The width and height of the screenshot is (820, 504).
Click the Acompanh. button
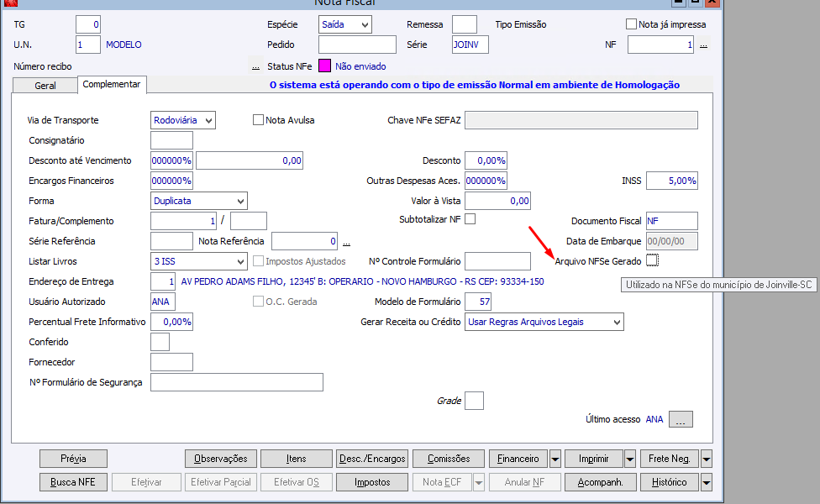[x=601, y=482]
